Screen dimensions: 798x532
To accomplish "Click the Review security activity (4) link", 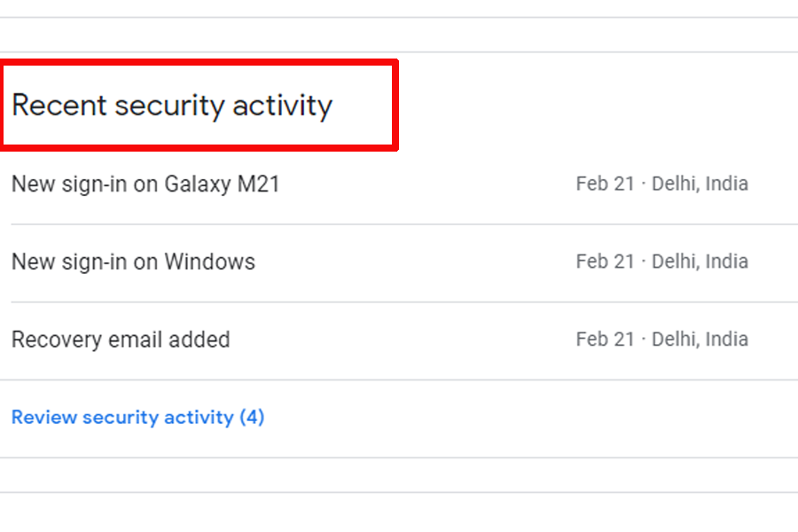I will (x=137, y=418).
